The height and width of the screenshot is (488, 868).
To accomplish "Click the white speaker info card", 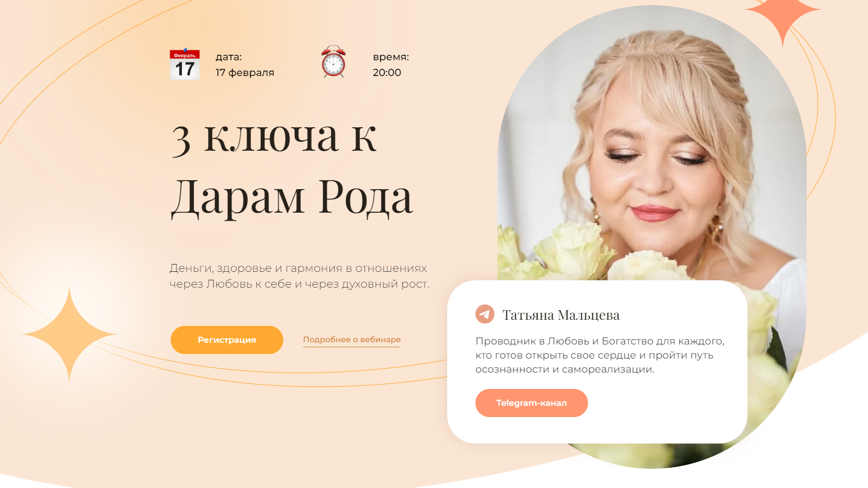I will (597, 362).
